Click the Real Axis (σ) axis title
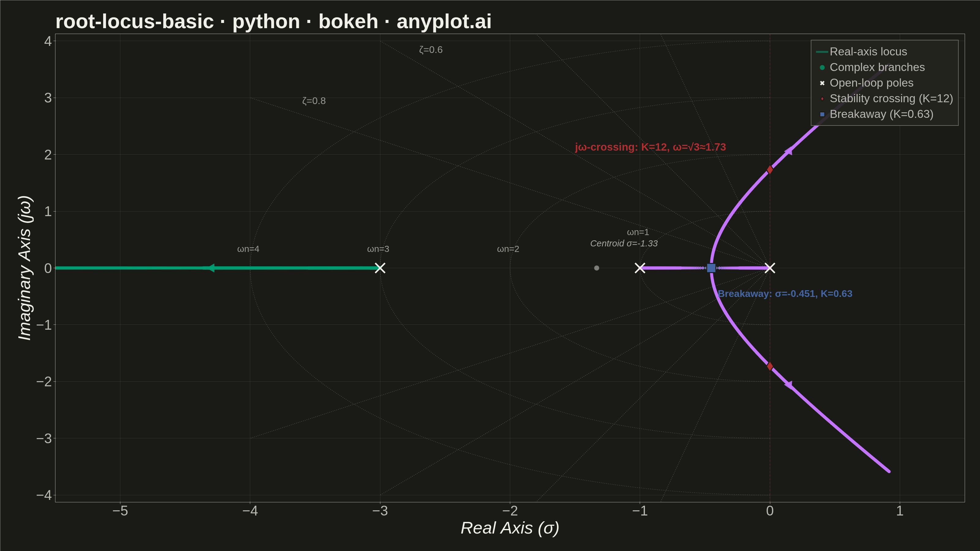This screenshot has width=980, height=551. tap(510, 528)
